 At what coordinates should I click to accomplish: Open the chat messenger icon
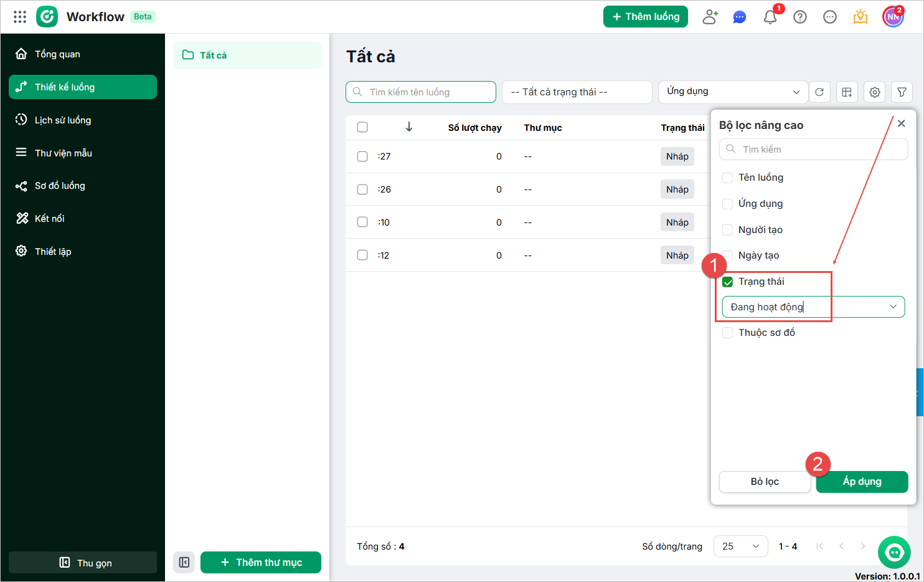coord(740,17)
